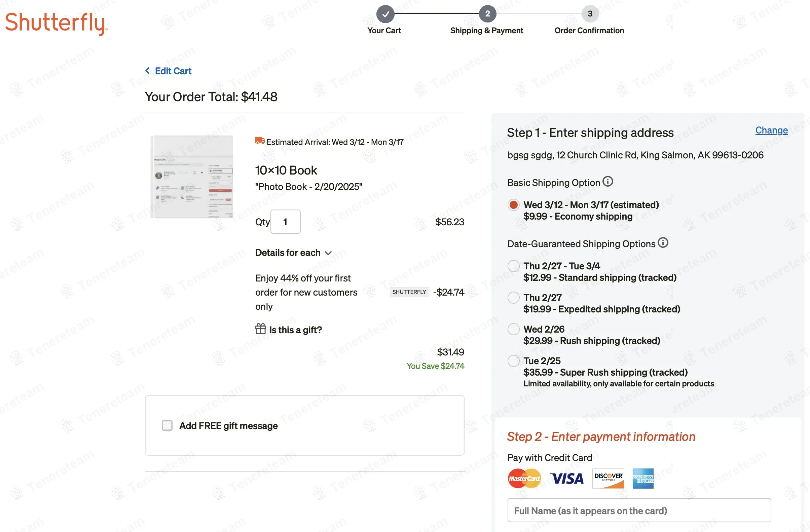This screenshot has height=532, width=810.
Task: Click the Discover card icon
Action: [x=608, y=478]
